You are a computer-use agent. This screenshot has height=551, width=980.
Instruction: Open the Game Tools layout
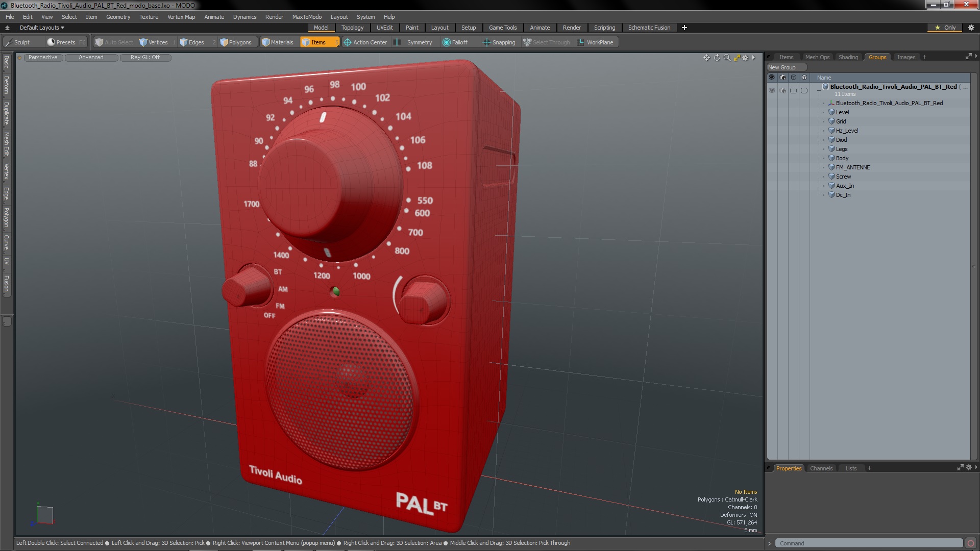tap(502, 28)
